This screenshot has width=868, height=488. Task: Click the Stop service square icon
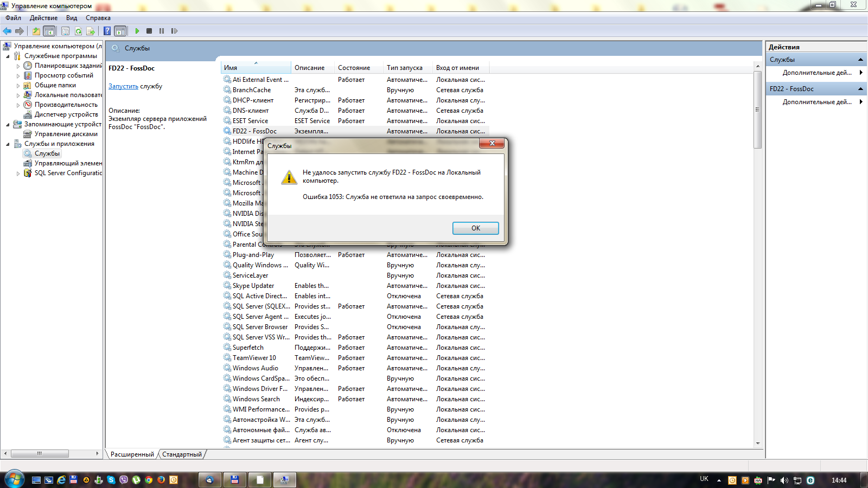coord(149,31)
